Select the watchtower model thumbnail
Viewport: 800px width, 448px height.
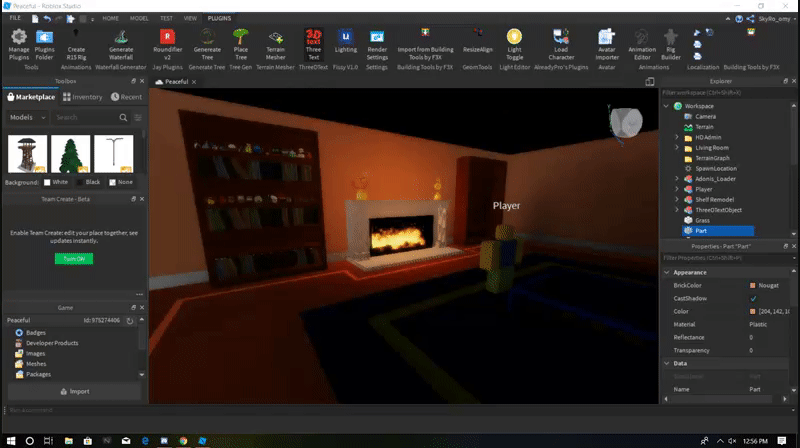[x=28, y=154]
